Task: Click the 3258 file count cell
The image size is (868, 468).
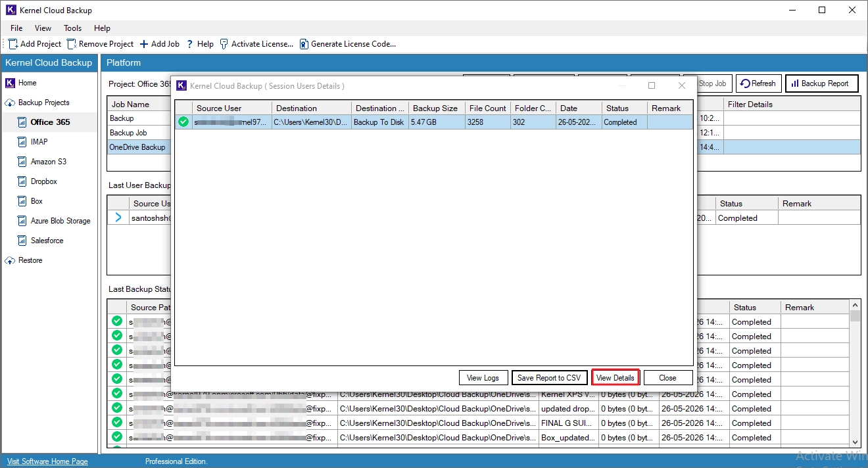Action: (x=488, y=122)
